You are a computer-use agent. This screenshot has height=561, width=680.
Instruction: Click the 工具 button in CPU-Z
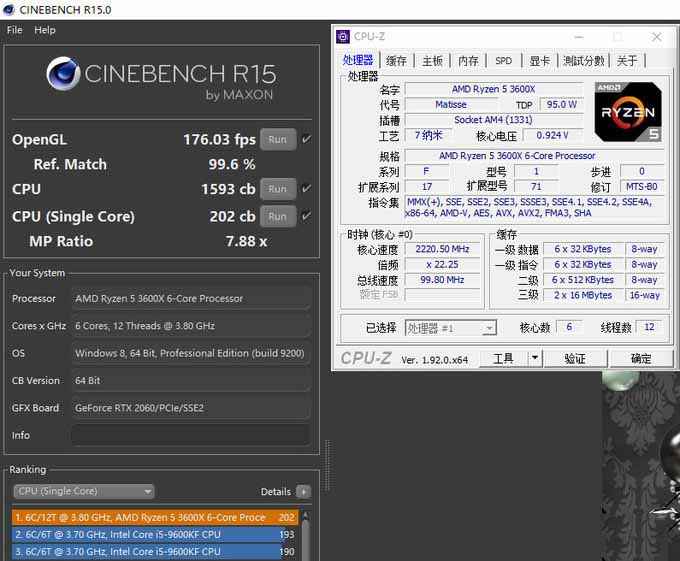[503, 359]
